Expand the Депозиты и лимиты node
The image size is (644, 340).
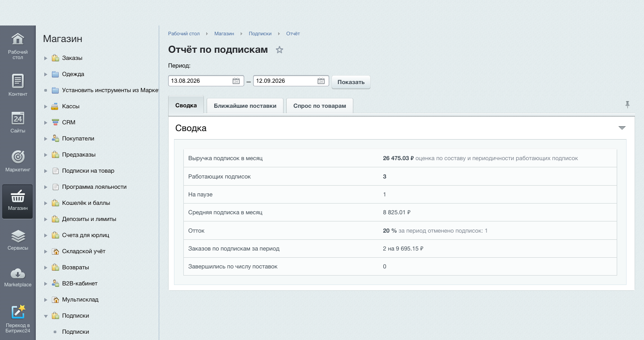point(46,219)
